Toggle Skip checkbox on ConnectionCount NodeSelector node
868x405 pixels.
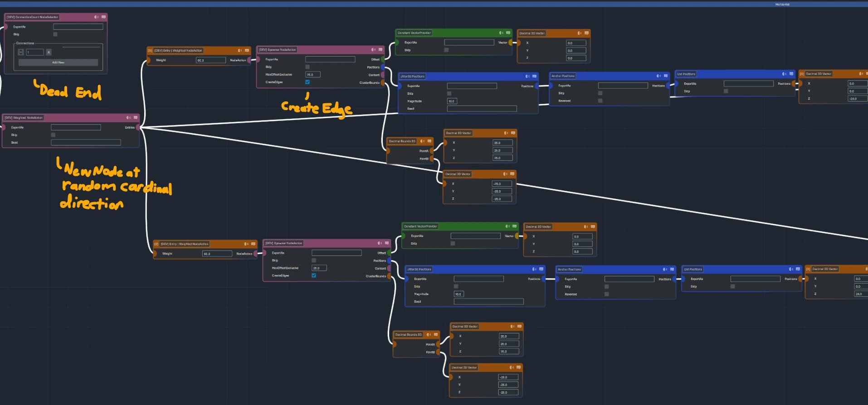[55, 34]
